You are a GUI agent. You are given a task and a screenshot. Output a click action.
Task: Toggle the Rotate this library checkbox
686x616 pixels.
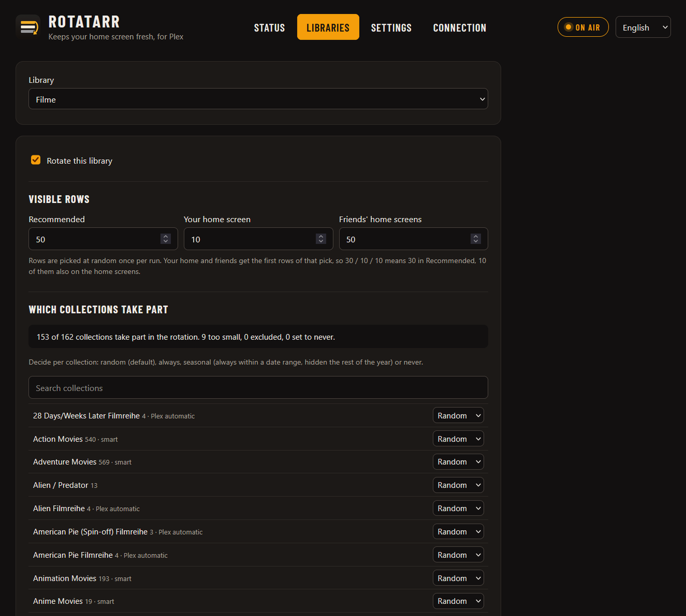coord(36,160)
